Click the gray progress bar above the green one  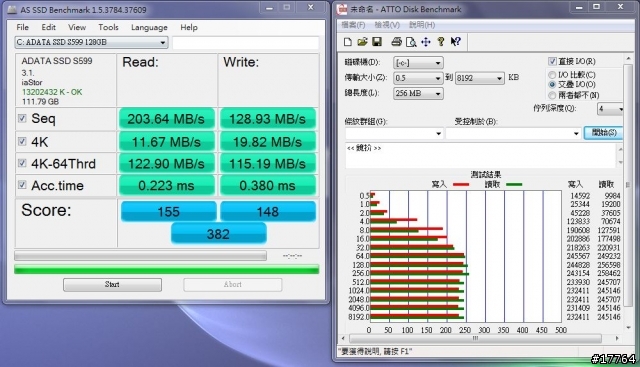(x=140, y=256)
